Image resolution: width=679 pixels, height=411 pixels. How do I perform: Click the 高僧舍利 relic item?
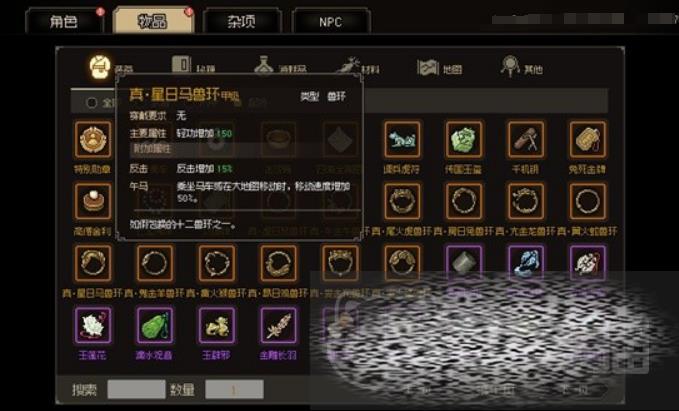click(x=93, y=201)
